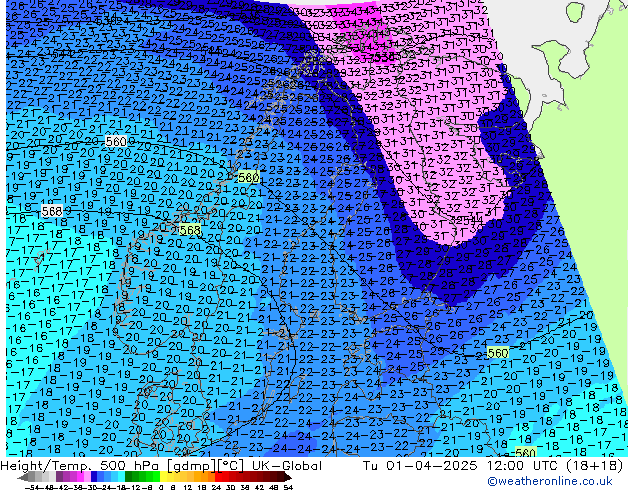Click the white-boxed '568' contour label
634x490 pixels.
[52, 211]
